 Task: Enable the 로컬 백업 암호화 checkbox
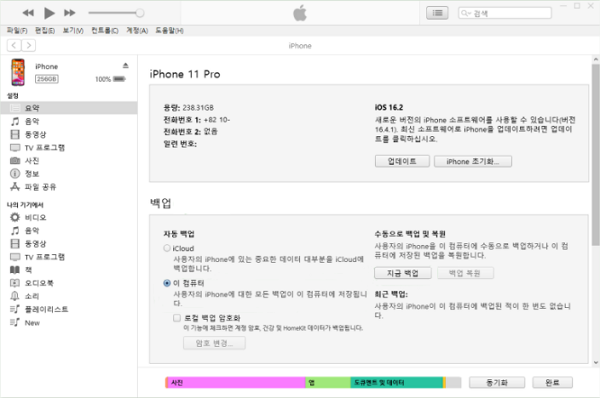177,318
